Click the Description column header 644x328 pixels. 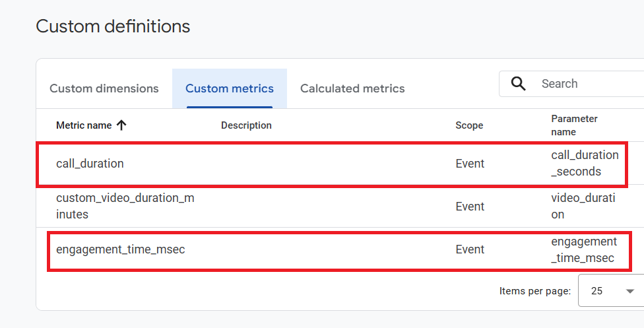point(246,125)
